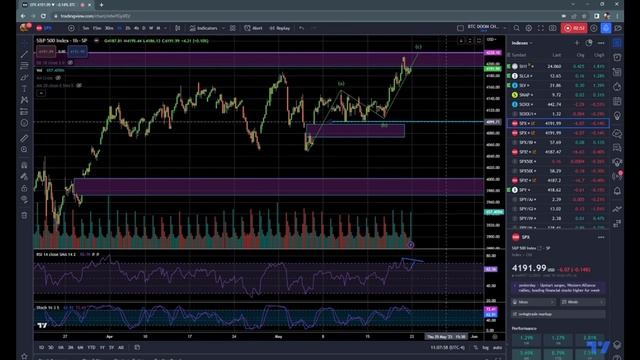The height and width of the screenshot is (360, 640).
Task: Open the Alerts panel alarm clock icon
Action: pyautogui.click(x=617, y=57)
